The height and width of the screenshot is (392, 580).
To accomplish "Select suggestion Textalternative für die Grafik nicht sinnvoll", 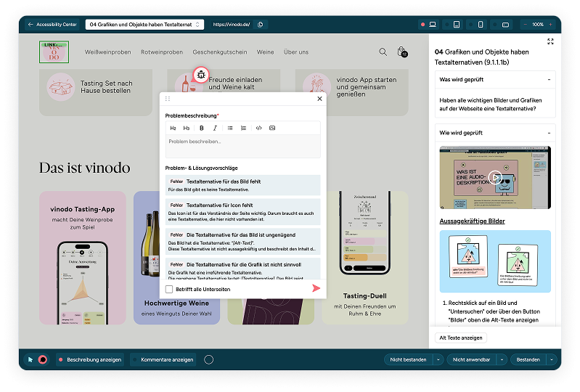I will pos(242,269).
